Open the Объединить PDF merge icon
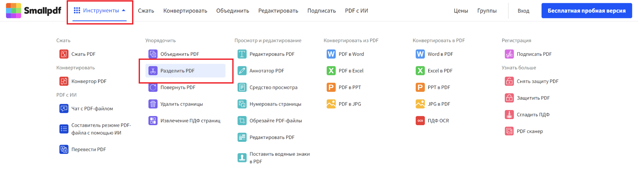644x186 pixels. coord(153,54)
